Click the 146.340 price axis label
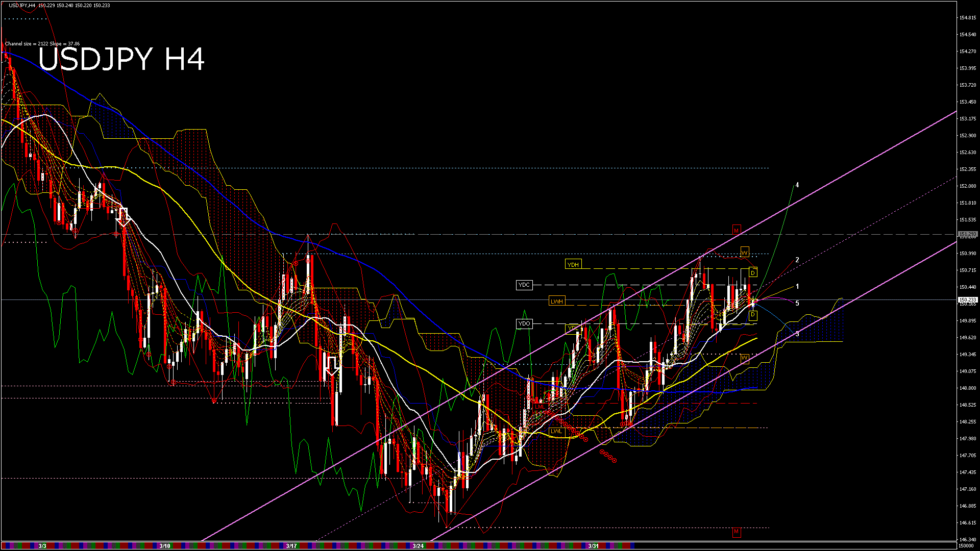Screen dimensions: 980x551 point(968,540)
